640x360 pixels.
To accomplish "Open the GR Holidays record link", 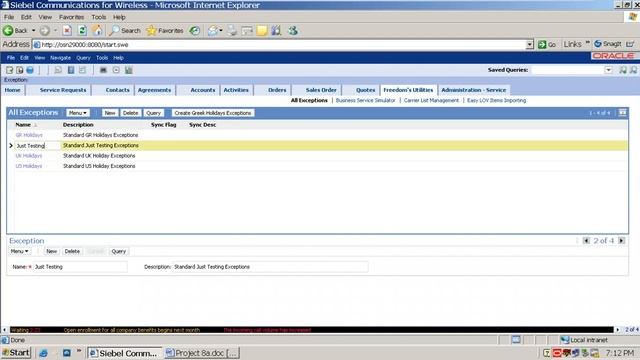I will [x=29, y=135].
